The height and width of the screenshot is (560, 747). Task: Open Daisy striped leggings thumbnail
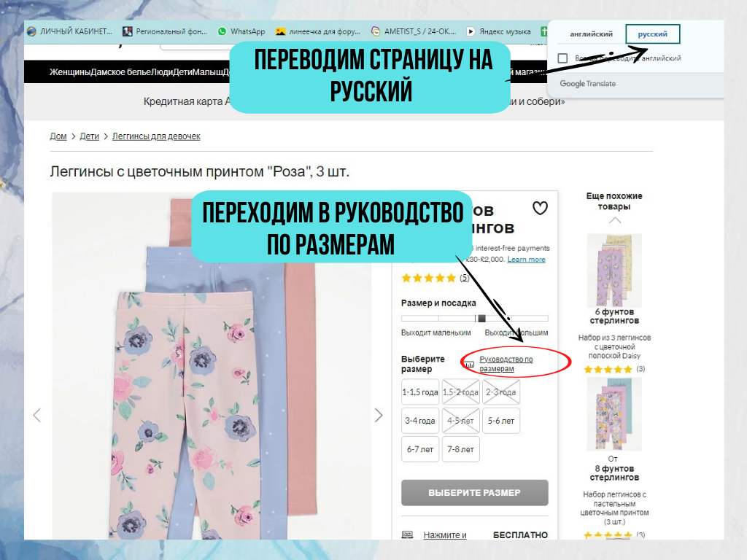(x=614, y=270)
